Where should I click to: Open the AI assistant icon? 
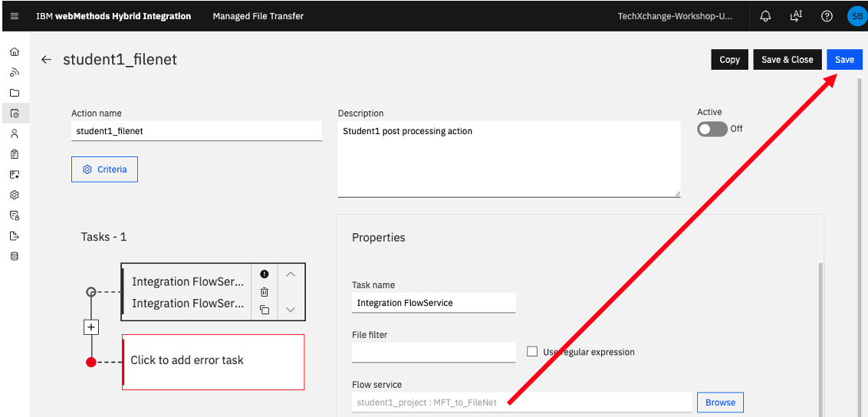(x=795, y=16)
